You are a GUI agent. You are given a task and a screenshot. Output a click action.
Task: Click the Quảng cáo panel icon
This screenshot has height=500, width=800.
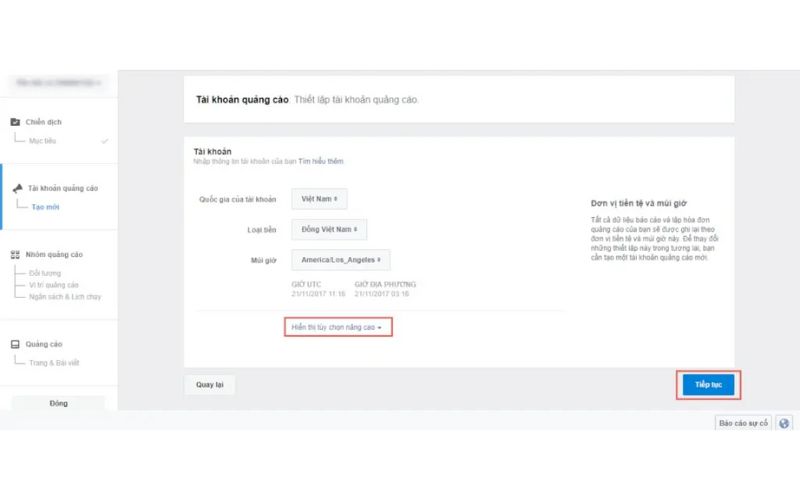(15, 344)
